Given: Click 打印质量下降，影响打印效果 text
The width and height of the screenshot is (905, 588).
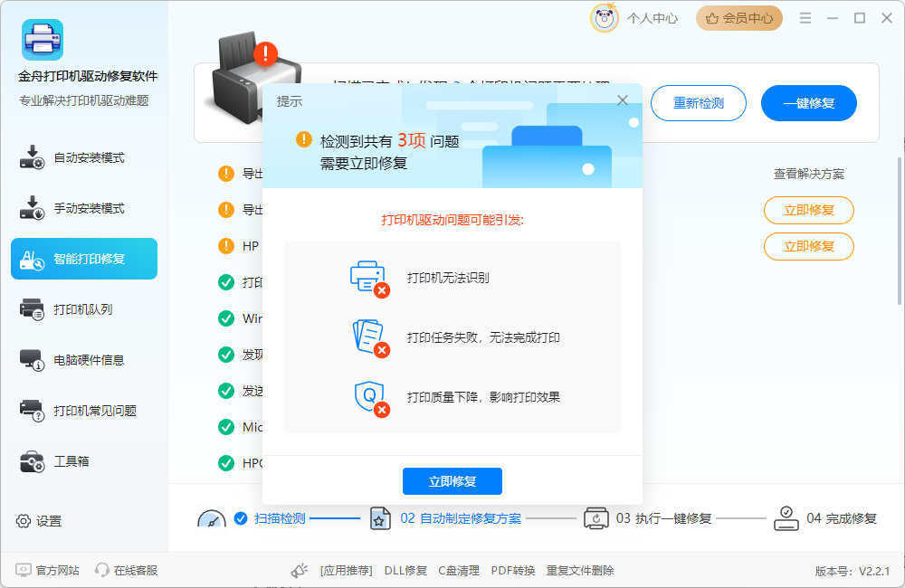Looking at the screenshot, I should point(483,397).
